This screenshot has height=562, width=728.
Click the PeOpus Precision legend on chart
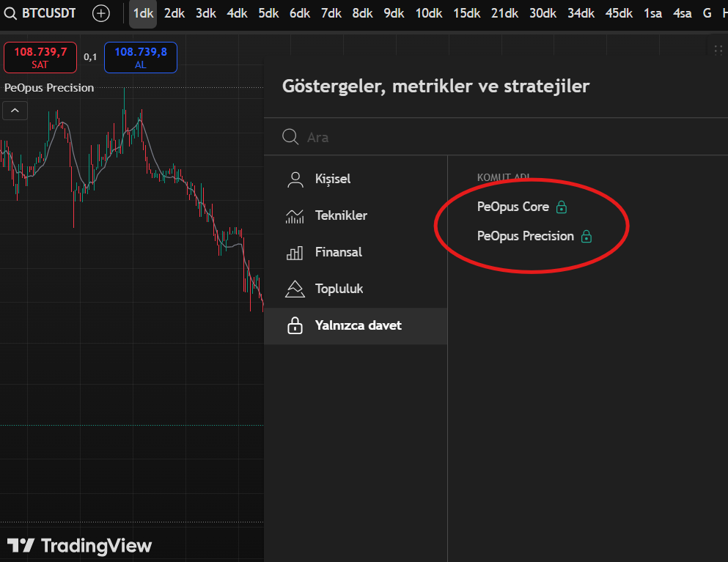pyautogui.click(x=49, y=88)
